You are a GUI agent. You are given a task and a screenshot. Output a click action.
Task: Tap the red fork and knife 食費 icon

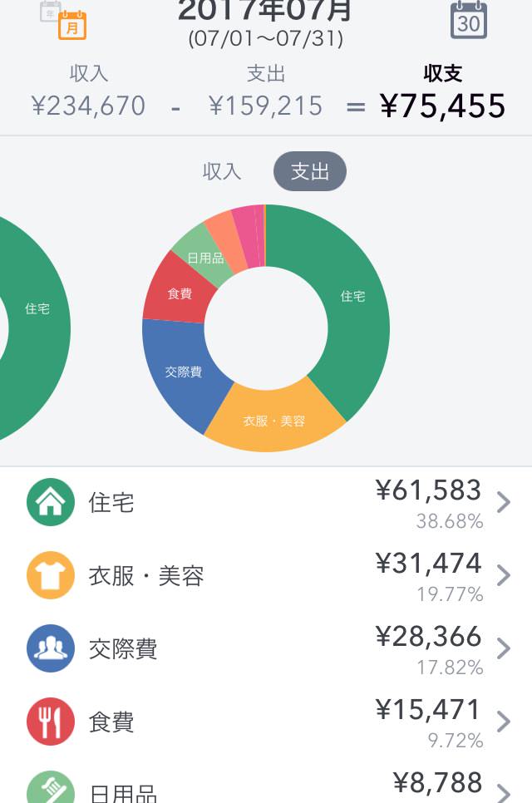[x=50, y=722]
